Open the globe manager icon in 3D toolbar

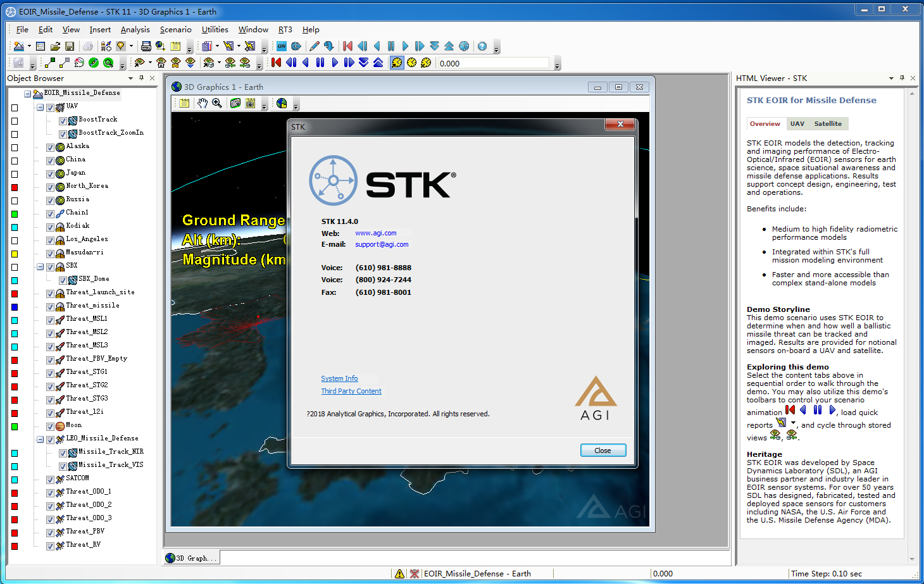pos(282,103)
